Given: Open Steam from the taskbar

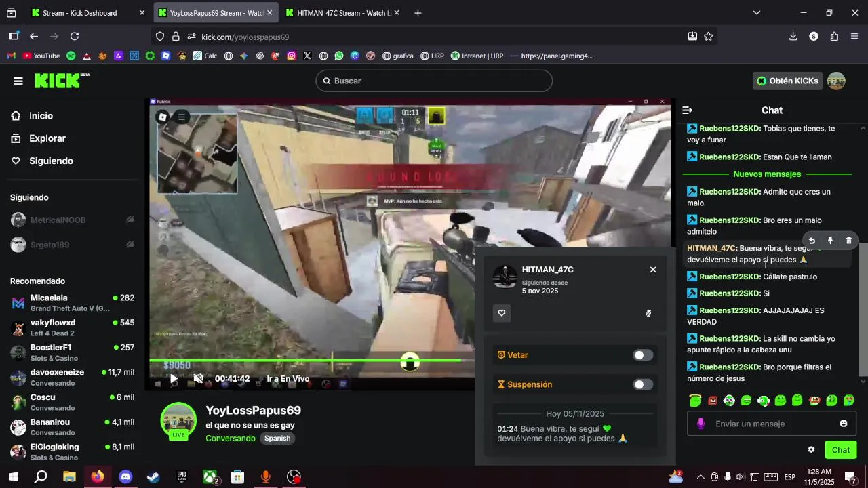Looking at the screenshot, I should (x=154, y=477).
